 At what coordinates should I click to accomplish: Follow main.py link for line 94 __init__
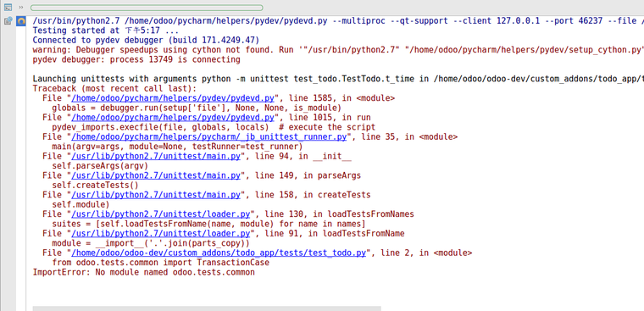point(156,156)
